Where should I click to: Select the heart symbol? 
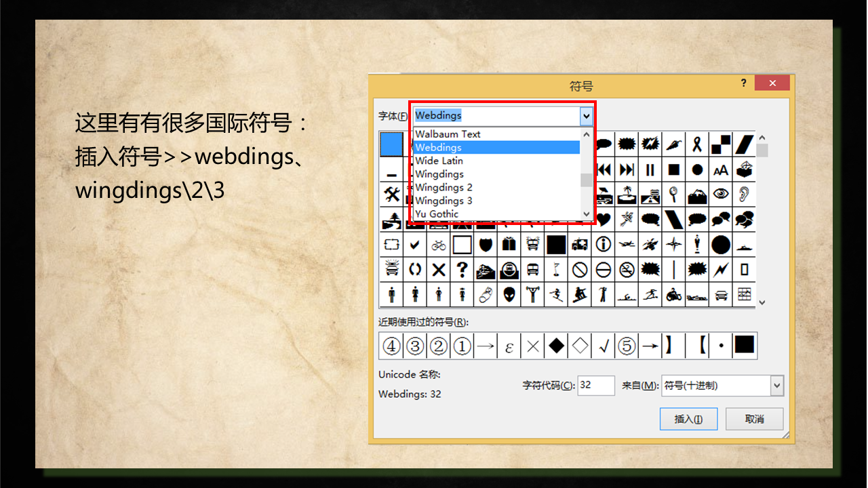(x=604, y=220)
